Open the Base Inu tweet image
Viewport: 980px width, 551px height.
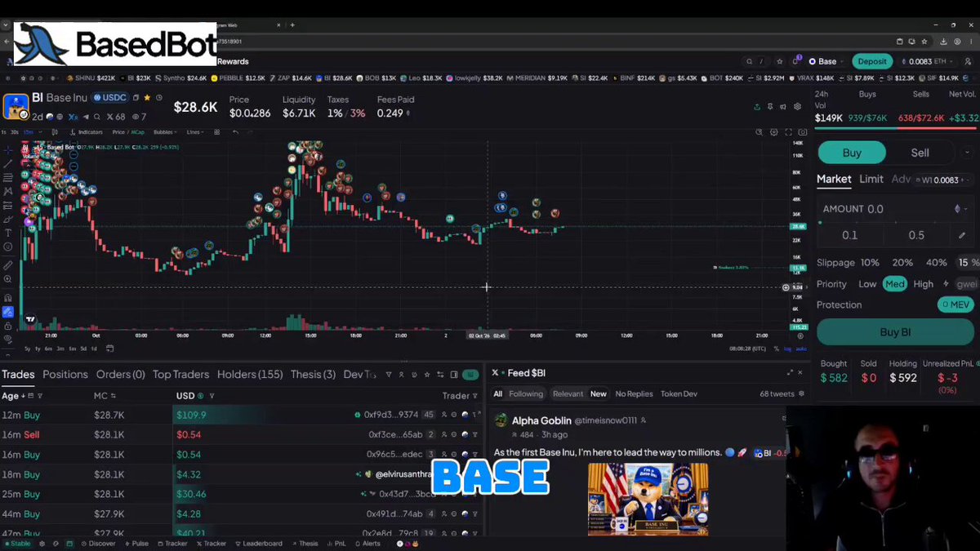pos(648,500)
